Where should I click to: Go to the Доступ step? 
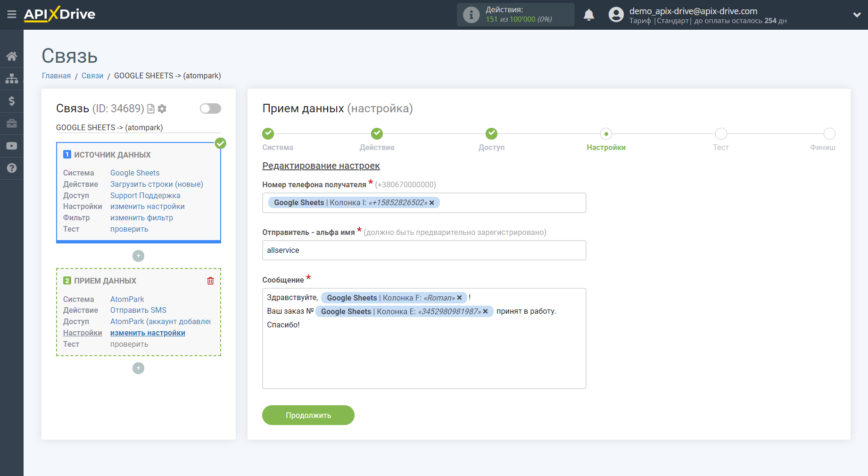point(491,134)
